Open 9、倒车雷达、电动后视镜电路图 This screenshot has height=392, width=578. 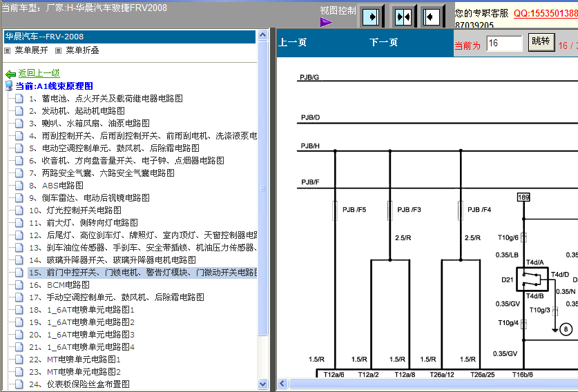(89, 198)
